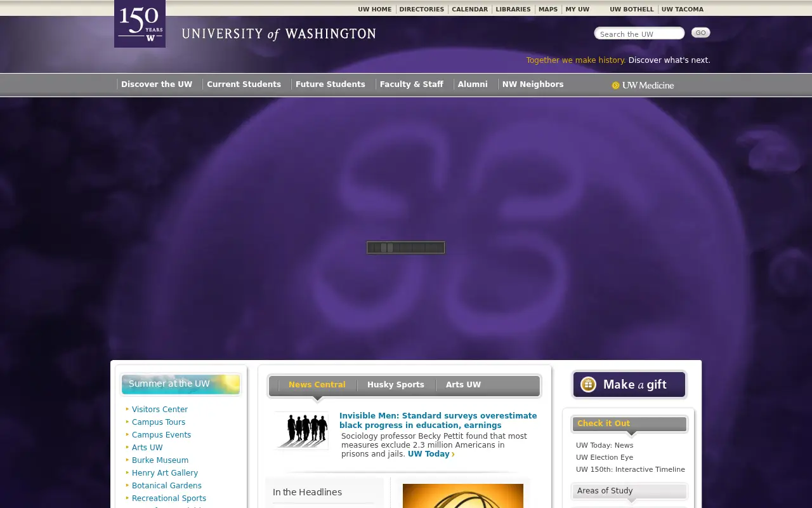Open Botanical Gardens link
This screenshot has height=508, width=812.
click(167, 486)
